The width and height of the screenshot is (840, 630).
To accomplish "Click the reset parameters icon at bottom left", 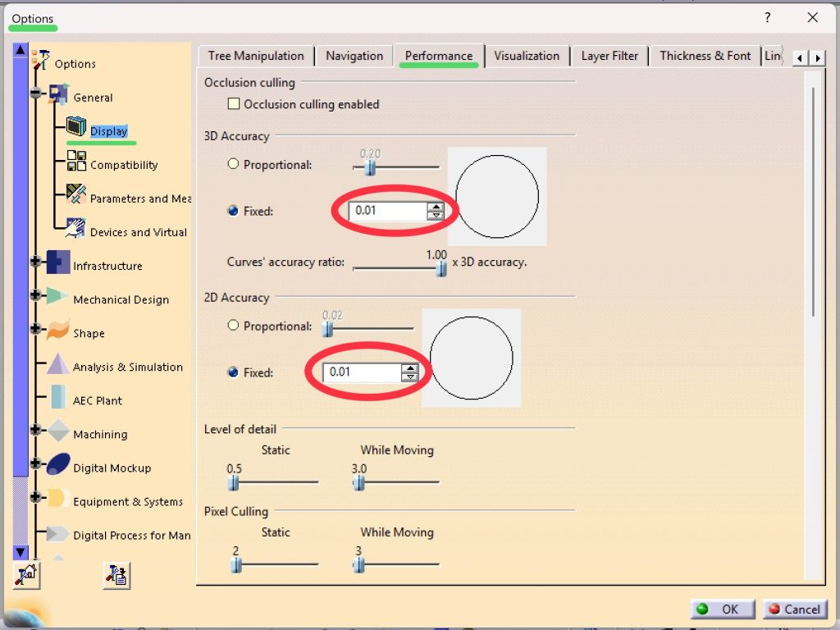I will [x=26, y=575].
